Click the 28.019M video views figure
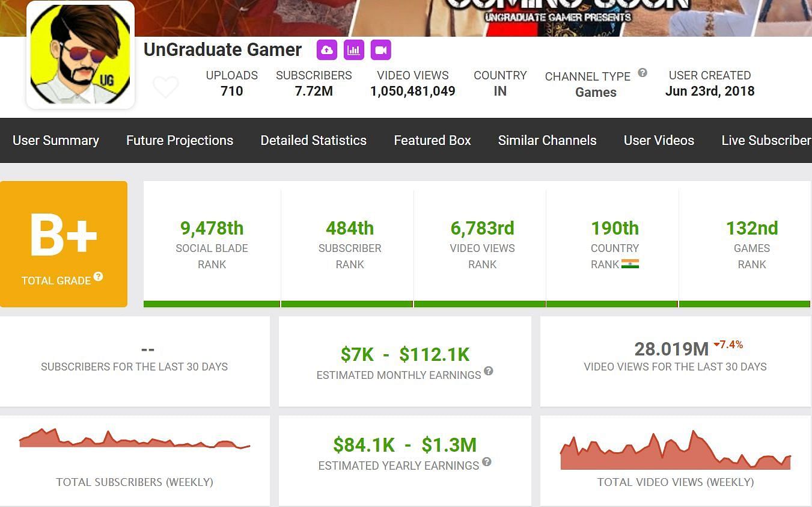The height and width of the screenshot is (507, 812). coord(671,349)
